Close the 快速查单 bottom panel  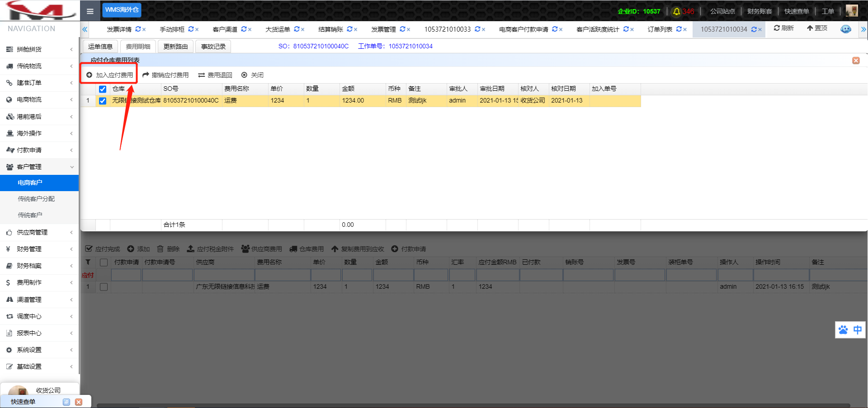click(79, 402)
